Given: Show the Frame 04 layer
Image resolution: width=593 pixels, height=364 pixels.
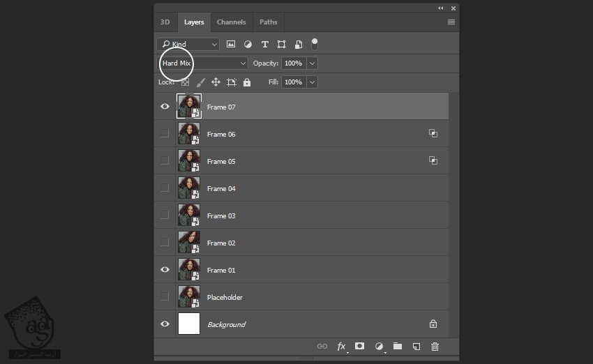Looking at the screenshot, I should pos(165,188).
